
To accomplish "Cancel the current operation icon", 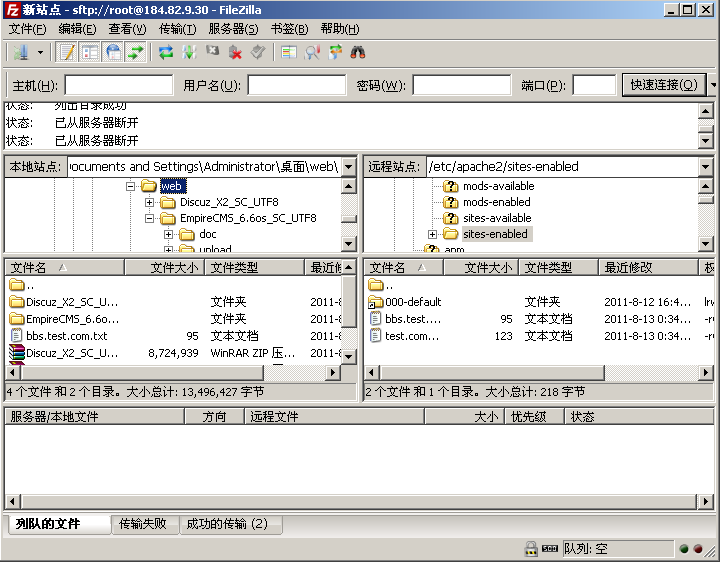I will [x=212, y=51].
